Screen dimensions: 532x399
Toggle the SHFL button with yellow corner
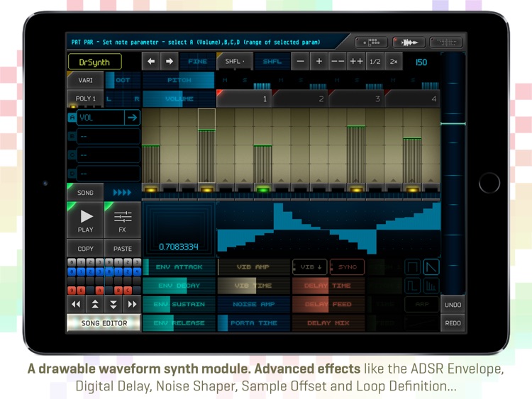[235, 62]
